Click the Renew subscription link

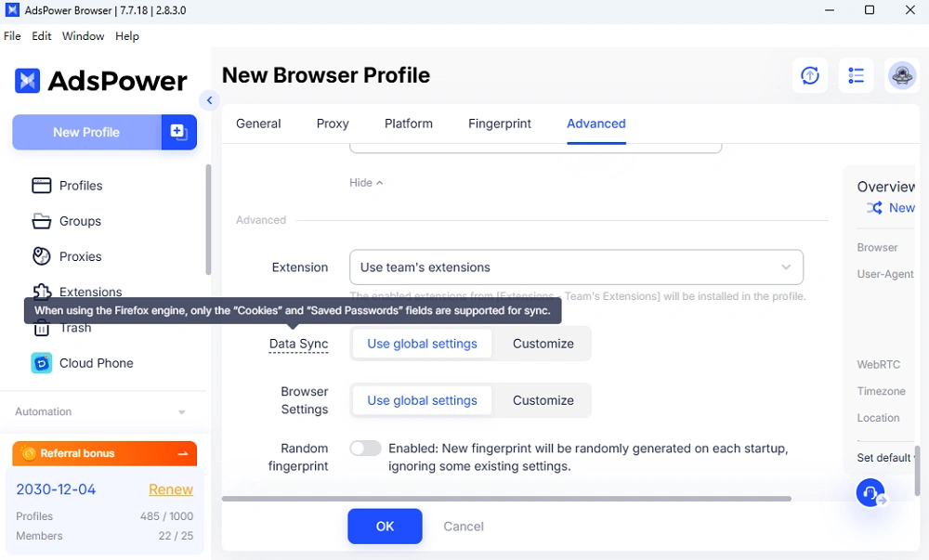click(170, 489)
